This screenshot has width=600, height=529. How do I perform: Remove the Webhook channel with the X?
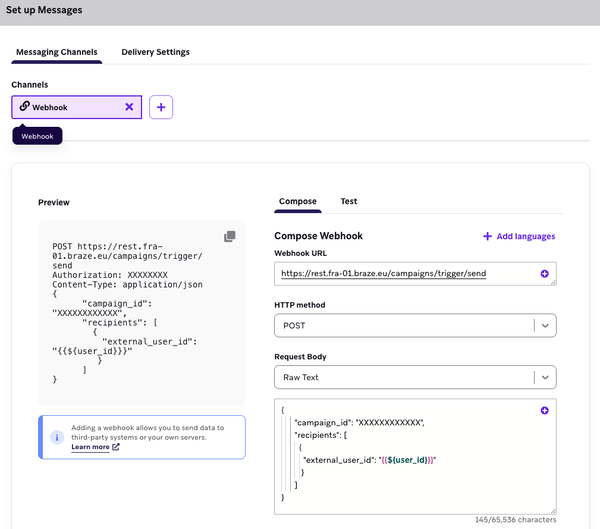pyautogui.click(x=129, y=107)
